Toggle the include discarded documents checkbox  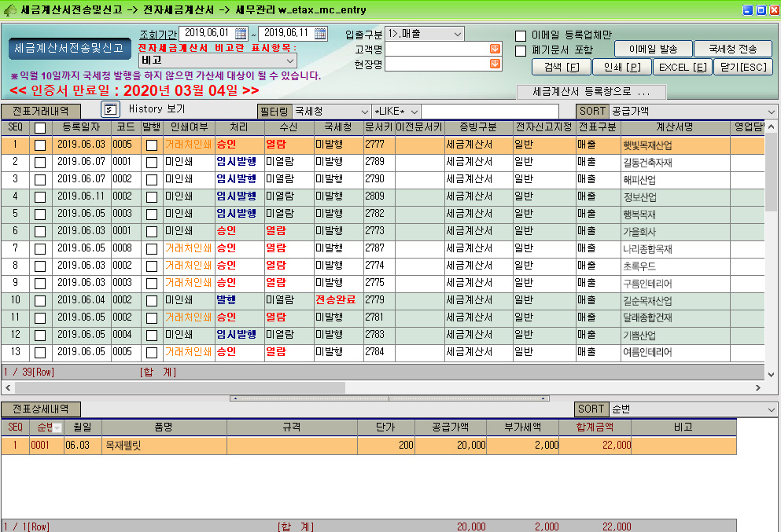click(x=521, y=51)
